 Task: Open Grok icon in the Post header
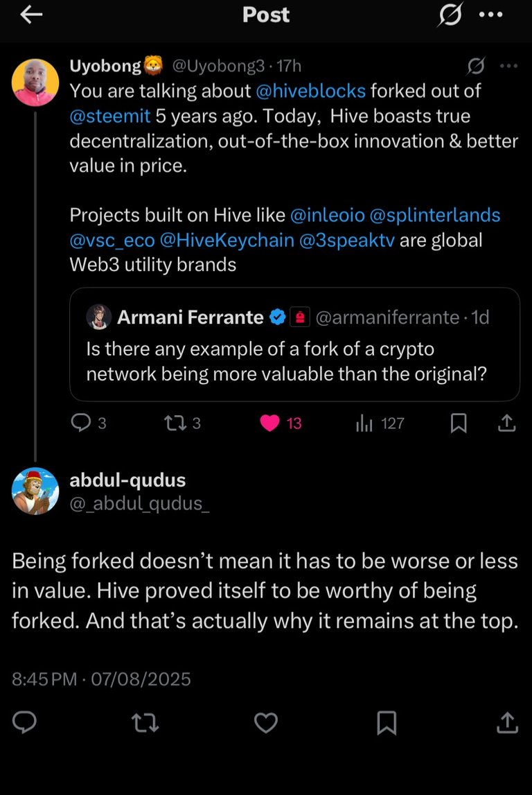click(450, 14)
